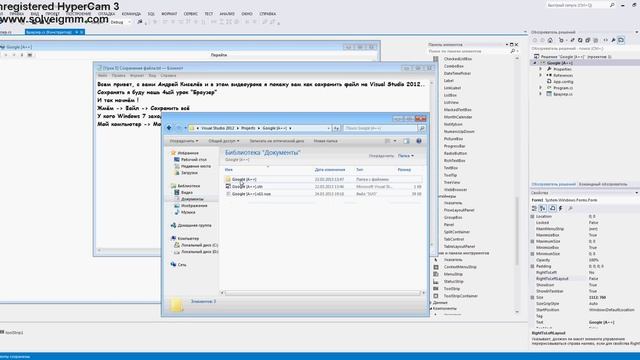640x360 pixels.
Task: Select ContextMenuStrip icon in toolbox
Action: coord(436,267)
